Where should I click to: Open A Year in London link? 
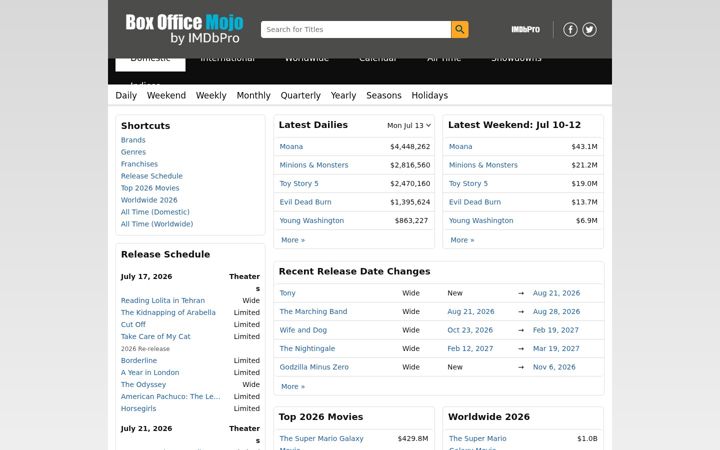(x=150, y=372)
